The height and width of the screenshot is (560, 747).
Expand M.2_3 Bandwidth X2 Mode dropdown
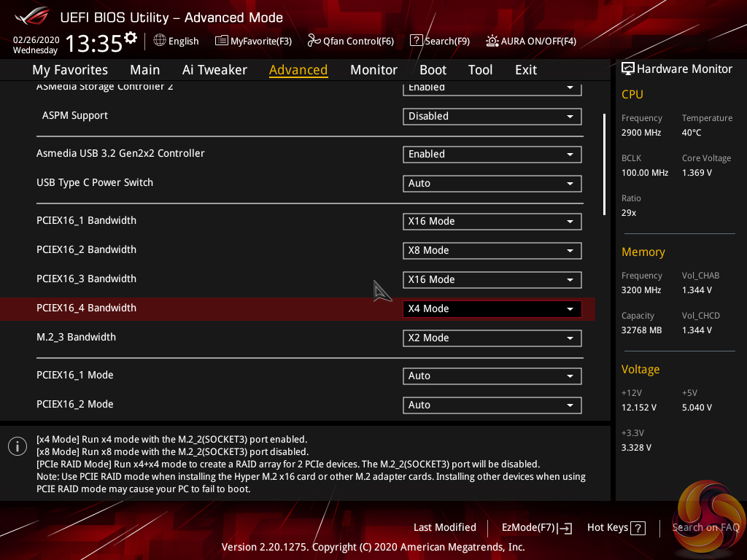(x=492, y=338)
